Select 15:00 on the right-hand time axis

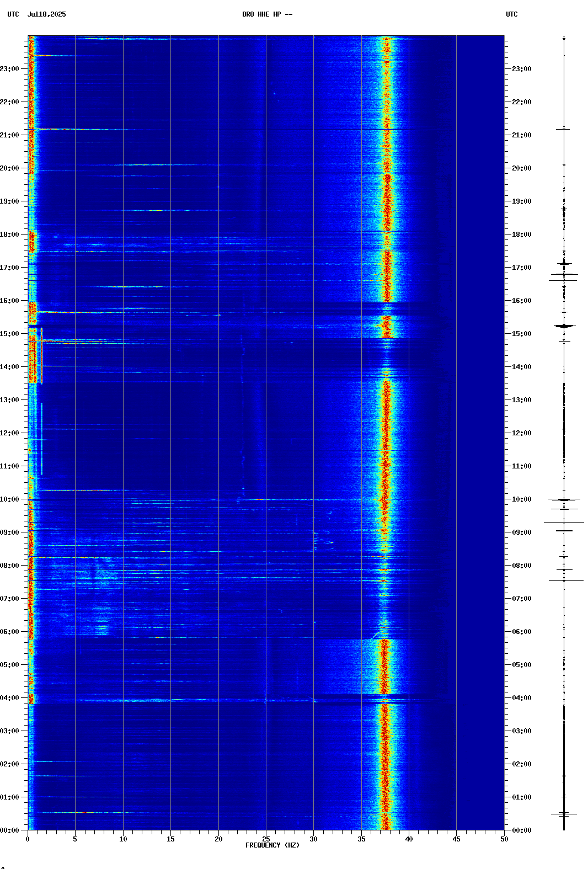(x=522, y=334)
